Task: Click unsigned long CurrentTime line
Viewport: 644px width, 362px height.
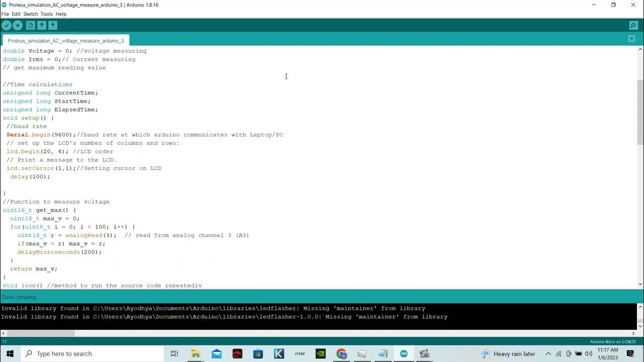Action: click(50, 93)
